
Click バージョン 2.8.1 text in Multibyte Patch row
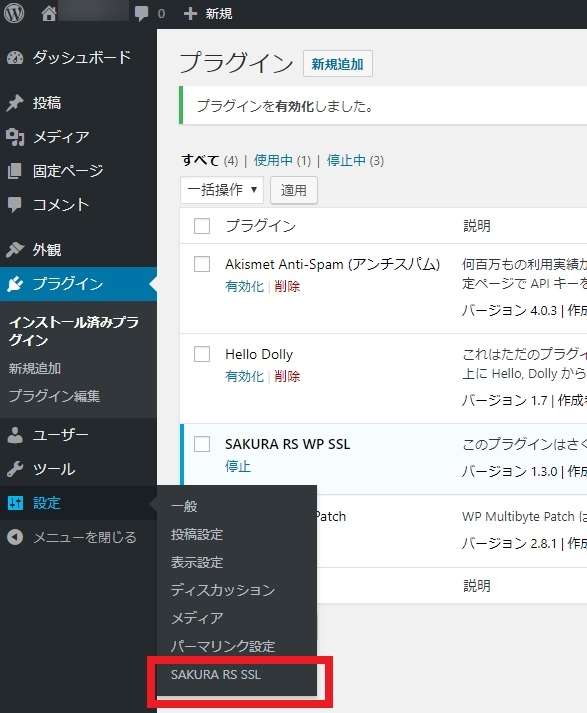tap(509, 543)
